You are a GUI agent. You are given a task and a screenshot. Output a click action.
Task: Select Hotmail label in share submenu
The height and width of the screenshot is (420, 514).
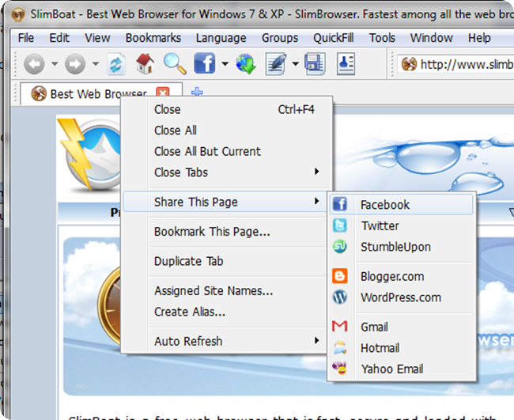tap(380, 347)
